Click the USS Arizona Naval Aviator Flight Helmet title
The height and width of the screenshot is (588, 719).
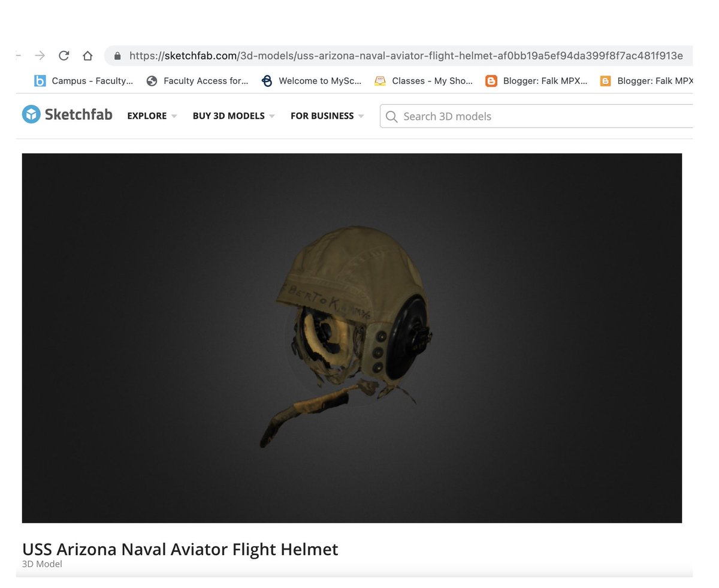click(x=180, y=549)
